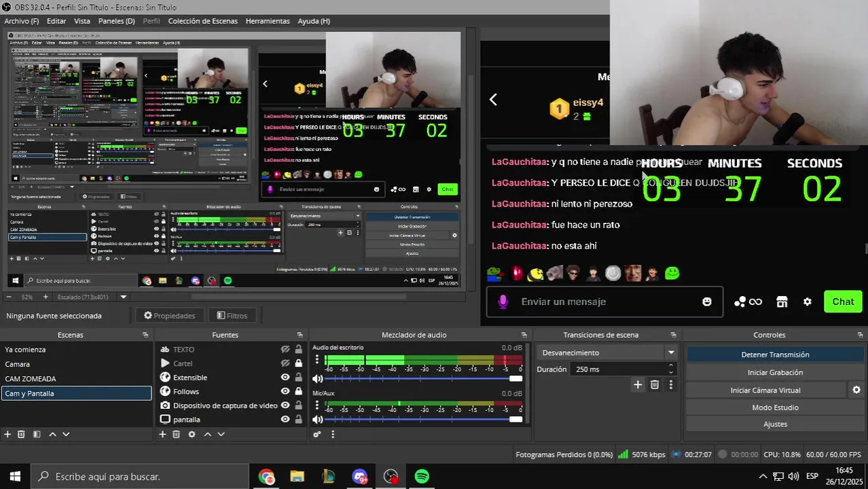Open source Propiedades button
868x489 pixels.
coord(170,315)
